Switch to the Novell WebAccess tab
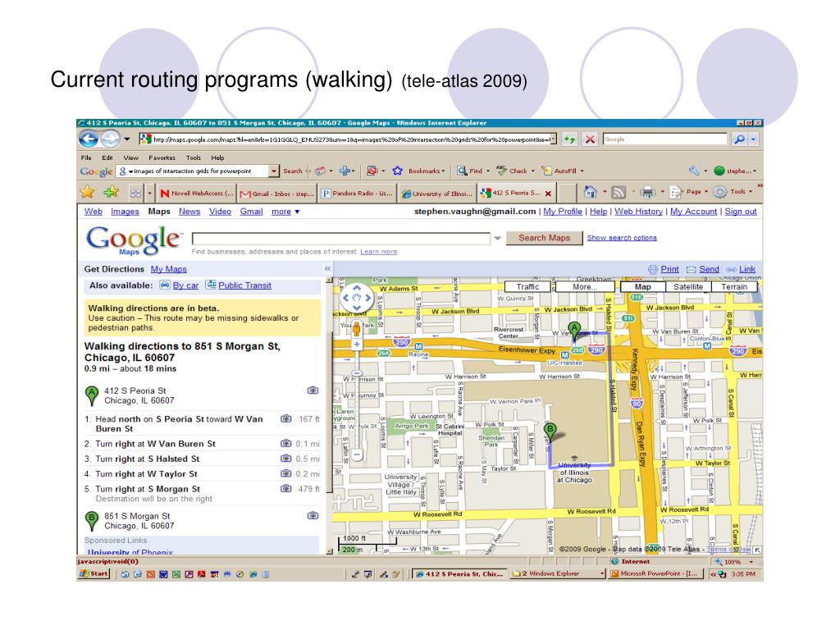840x630 pixels. tap(196, 194)
